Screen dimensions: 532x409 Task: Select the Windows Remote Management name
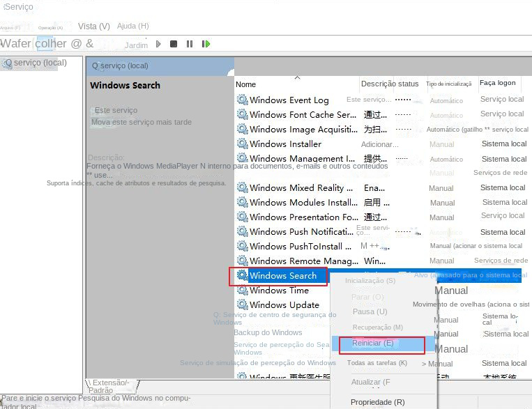304,261
